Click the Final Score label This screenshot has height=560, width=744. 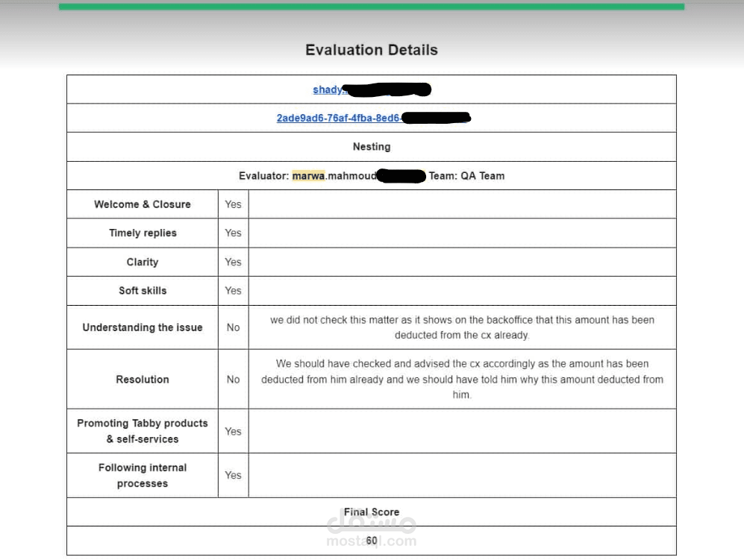pyautogui.click(x=372, y=512)
